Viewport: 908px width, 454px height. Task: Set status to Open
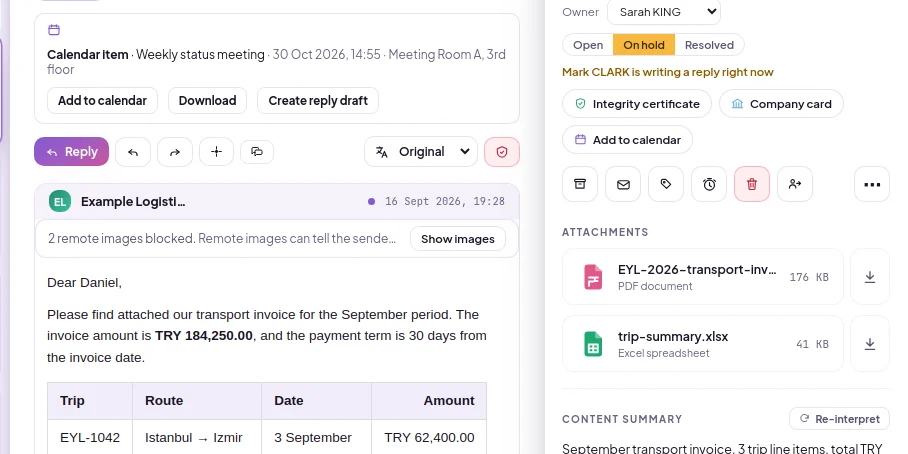click(588, 45)
